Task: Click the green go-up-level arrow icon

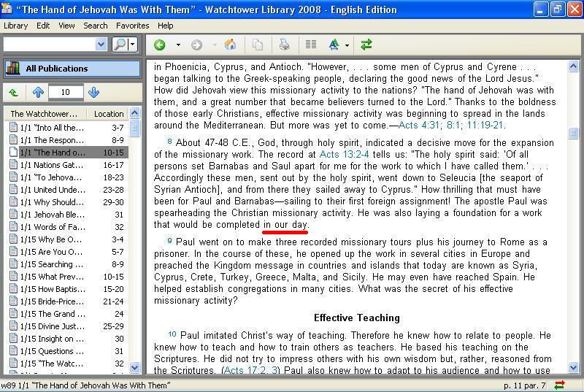Action: click(x=13, y=93)
